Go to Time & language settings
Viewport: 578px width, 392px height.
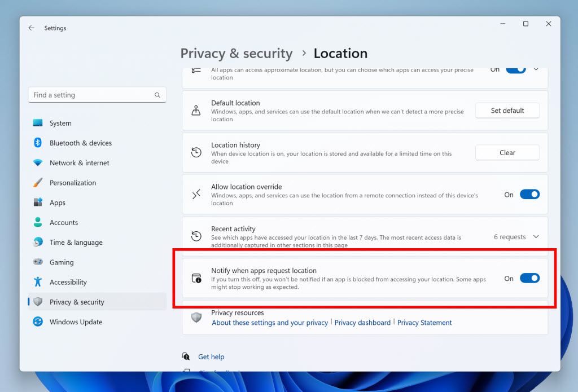(76, 243)
